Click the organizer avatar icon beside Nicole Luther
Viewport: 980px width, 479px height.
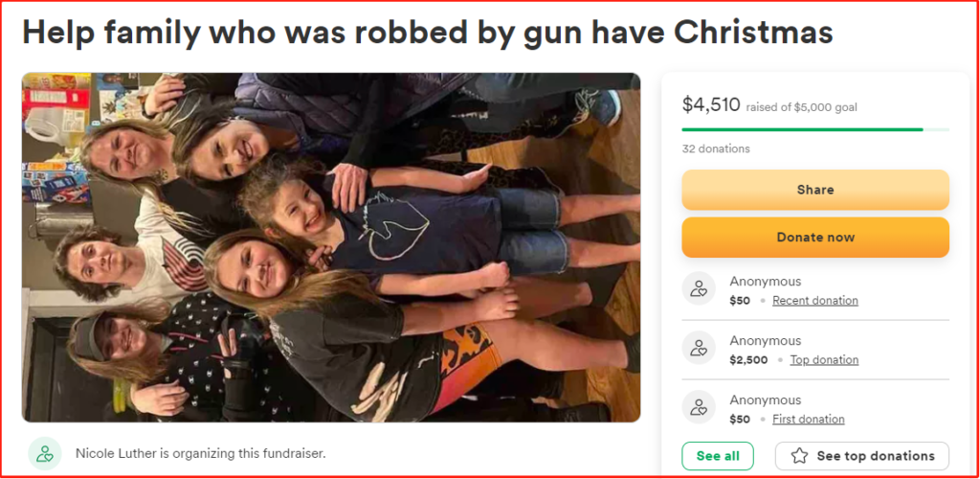[45, 453]
